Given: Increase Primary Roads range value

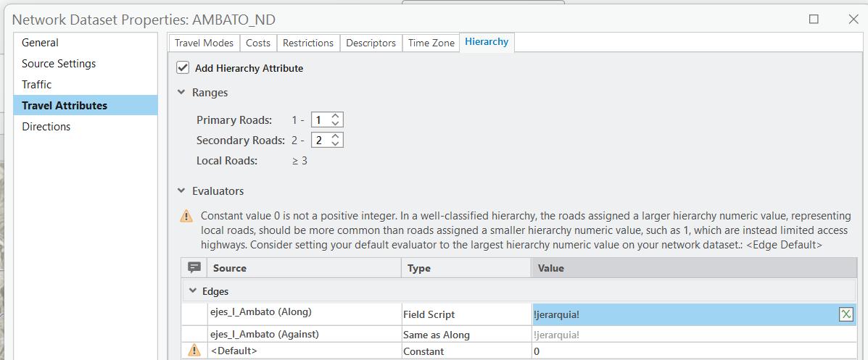Looking at the screenshot, I should click(336, 117).
